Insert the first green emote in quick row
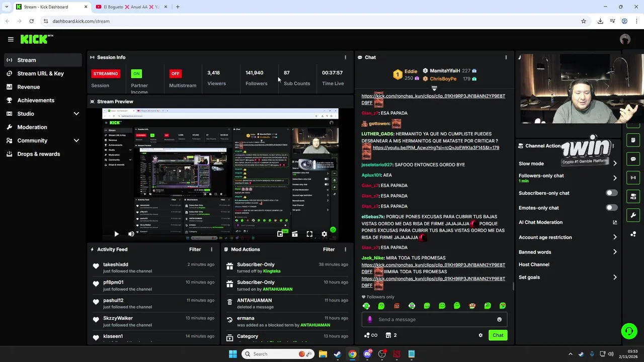 366,306
